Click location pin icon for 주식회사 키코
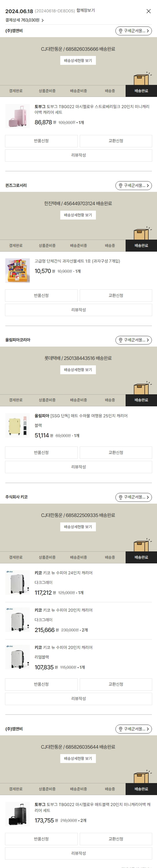Image resolution: width=157 pixels, height=868 pixels. (121, 497)
